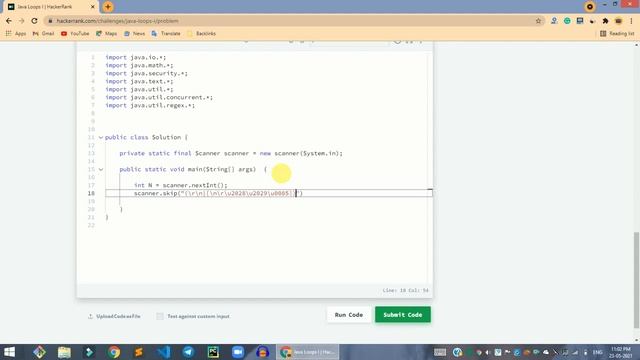Open the Windows Start menu
This screenshot has height=360, width=640.
tap(9, 352)
